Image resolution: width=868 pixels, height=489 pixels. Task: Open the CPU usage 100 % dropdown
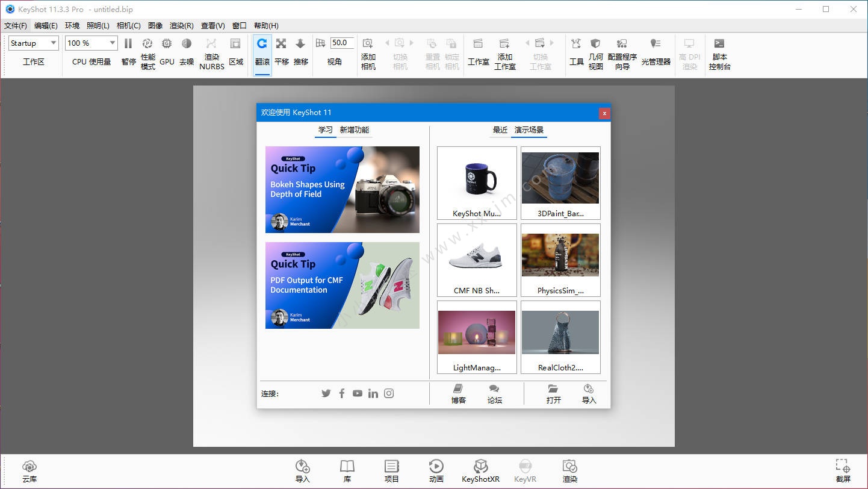(x=91, y=43)
